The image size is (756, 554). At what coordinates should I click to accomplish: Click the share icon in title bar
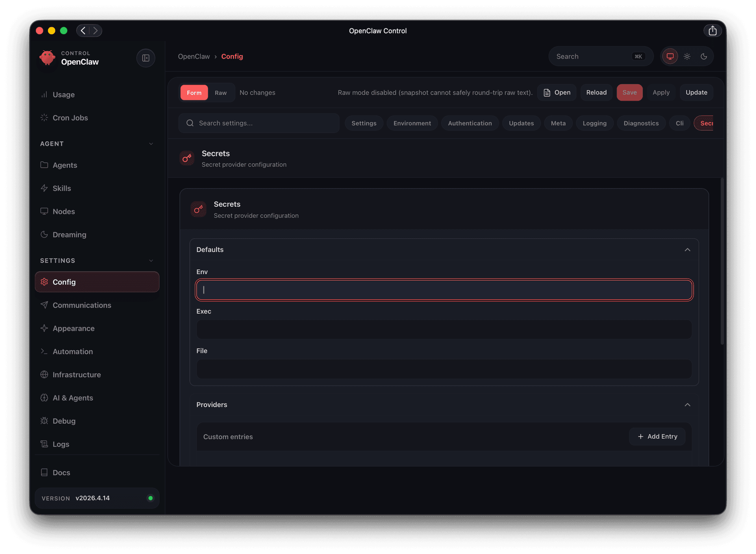coord(712,30)
